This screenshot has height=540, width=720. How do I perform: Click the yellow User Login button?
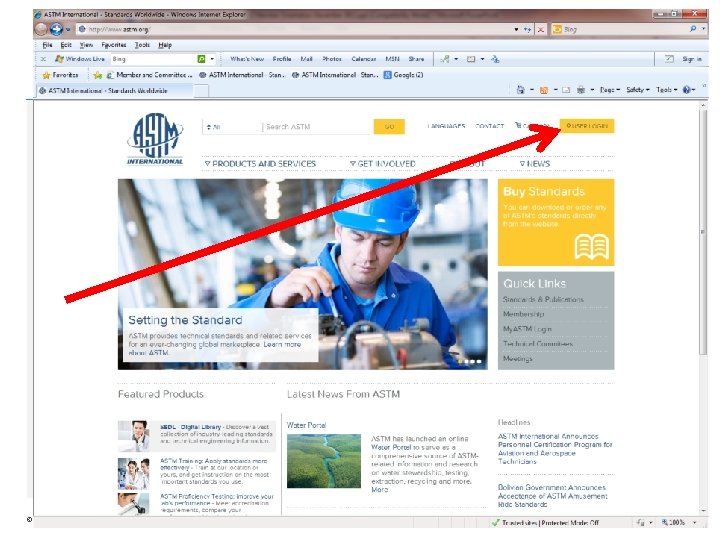coord(587,126)
